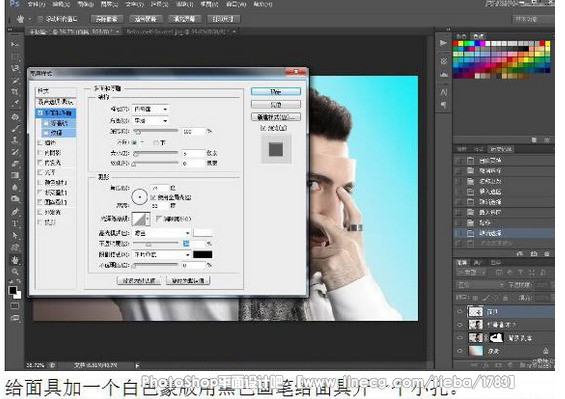
Task: Enable the Contour sub-option checkbox under Bevel
Action: coord(46,123)
